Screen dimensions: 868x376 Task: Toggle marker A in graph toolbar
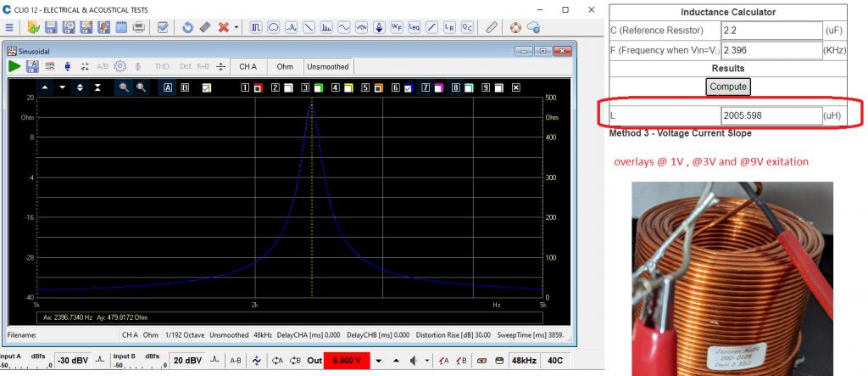click(x=168, y=87)
